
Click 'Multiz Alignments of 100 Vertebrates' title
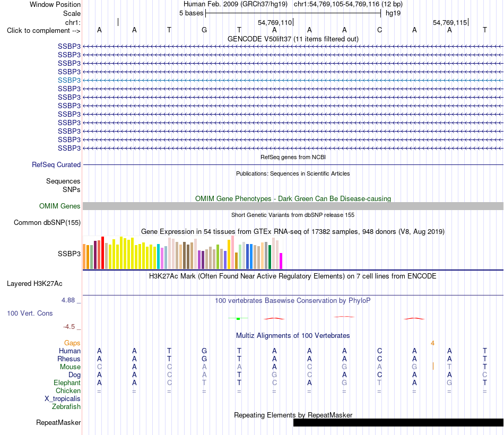point(293,336)
